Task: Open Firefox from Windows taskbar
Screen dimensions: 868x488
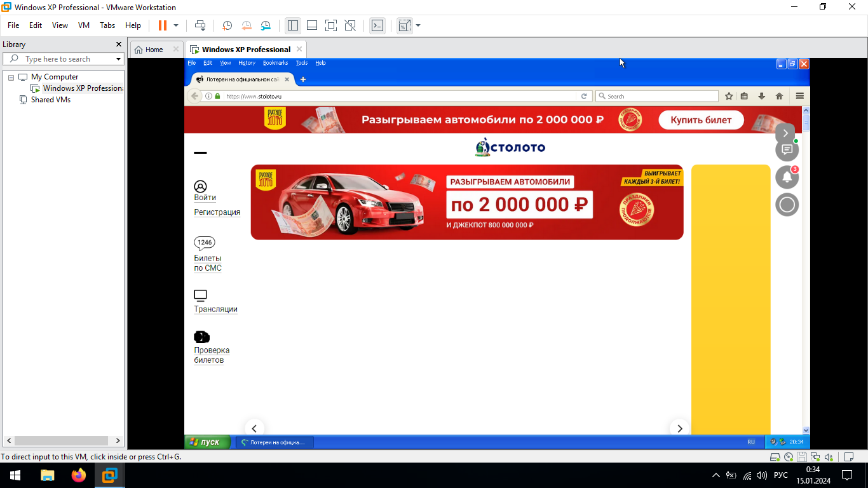Action: [x=79, y=475]
